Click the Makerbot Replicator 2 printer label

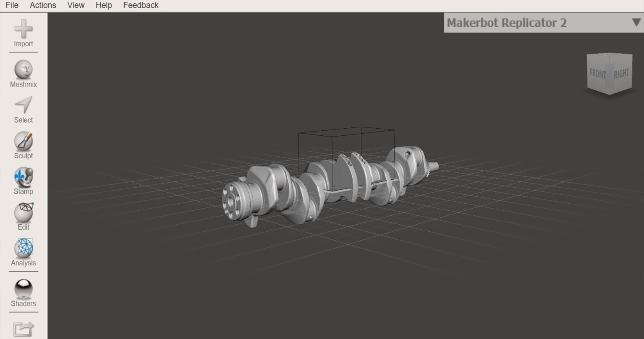(507, 23)
